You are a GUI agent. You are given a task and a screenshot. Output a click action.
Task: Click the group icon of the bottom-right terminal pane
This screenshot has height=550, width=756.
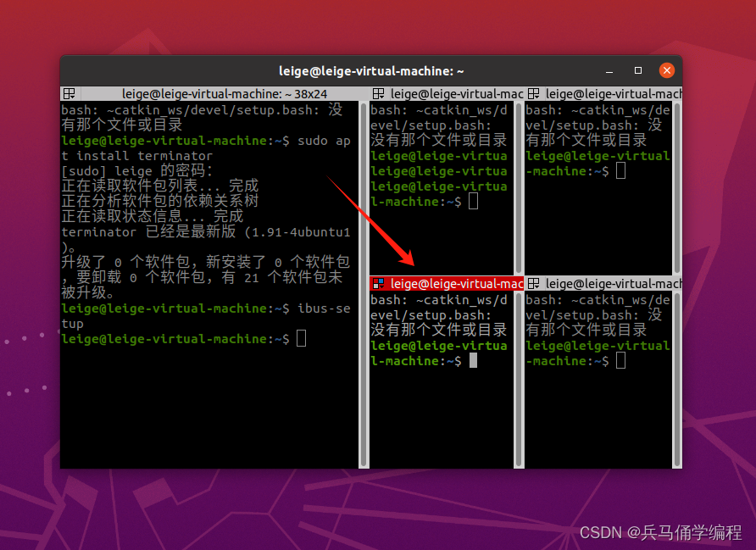click(533, 283)
